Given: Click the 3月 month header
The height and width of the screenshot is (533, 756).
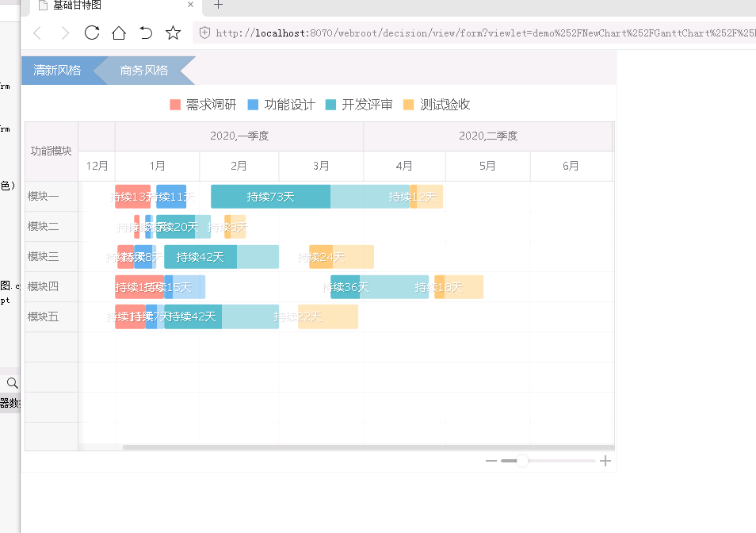Looking at the screenshot, I should [x=321, y=167].
